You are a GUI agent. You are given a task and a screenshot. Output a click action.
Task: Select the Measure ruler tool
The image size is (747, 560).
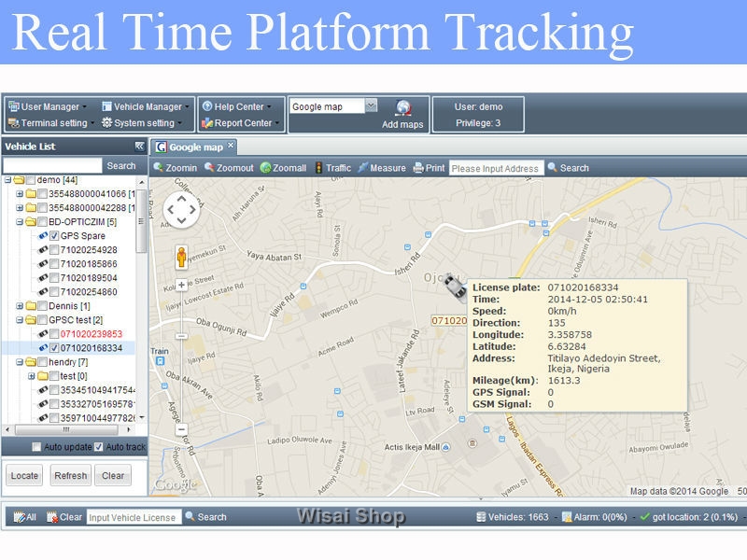[x=362, y=168]
